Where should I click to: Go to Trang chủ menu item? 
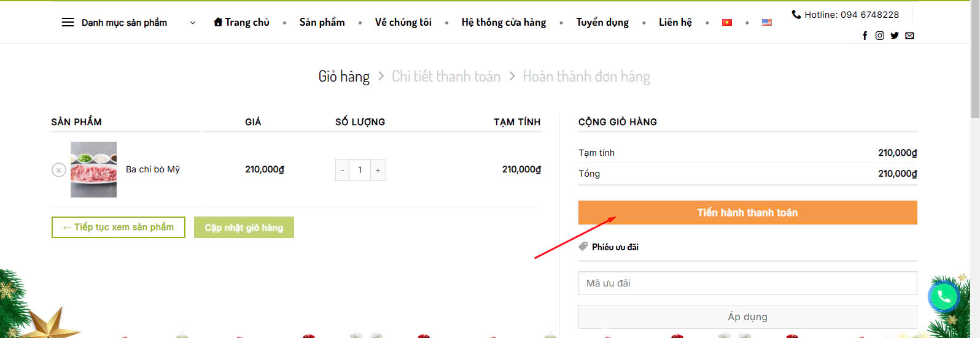241,23
